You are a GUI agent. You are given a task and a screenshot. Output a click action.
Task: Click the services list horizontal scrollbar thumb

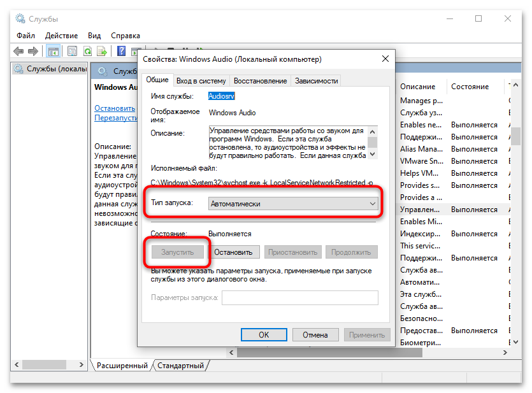tap(329, 353)
